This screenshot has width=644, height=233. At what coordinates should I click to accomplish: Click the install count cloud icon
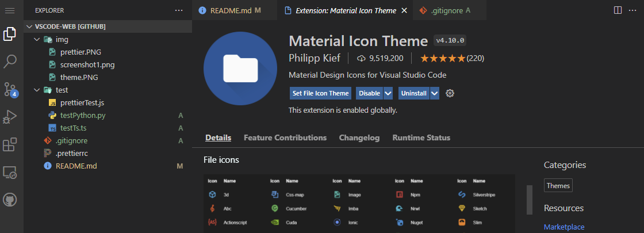[362, 58]
